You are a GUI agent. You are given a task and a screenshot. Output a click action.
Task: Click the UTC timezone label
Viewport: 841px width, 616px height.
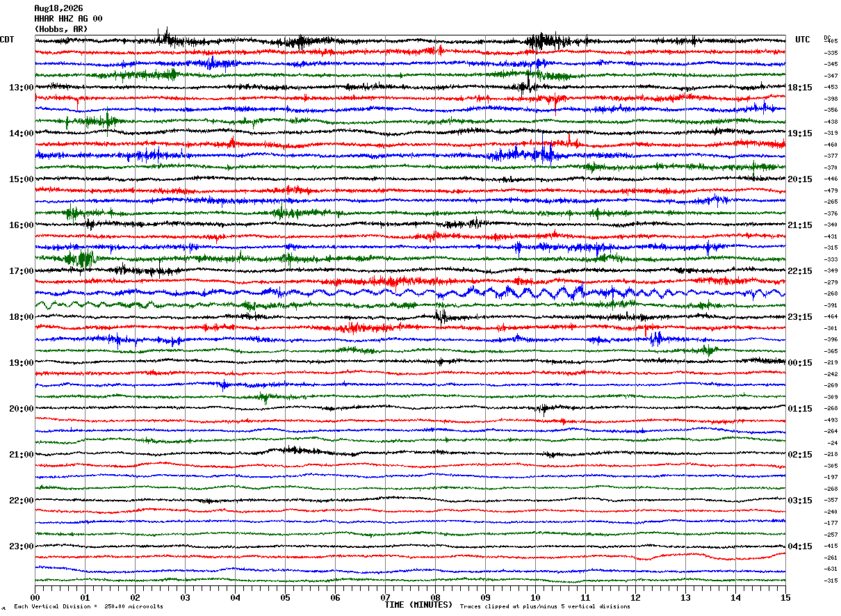[x=803, y=40]
